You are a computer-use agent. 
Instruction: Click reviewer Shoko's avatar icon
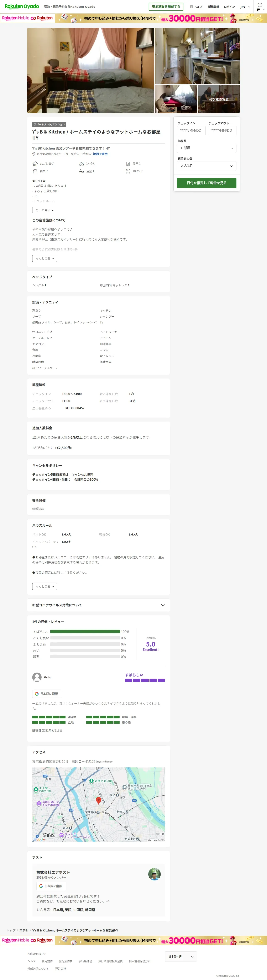(37, 677)
